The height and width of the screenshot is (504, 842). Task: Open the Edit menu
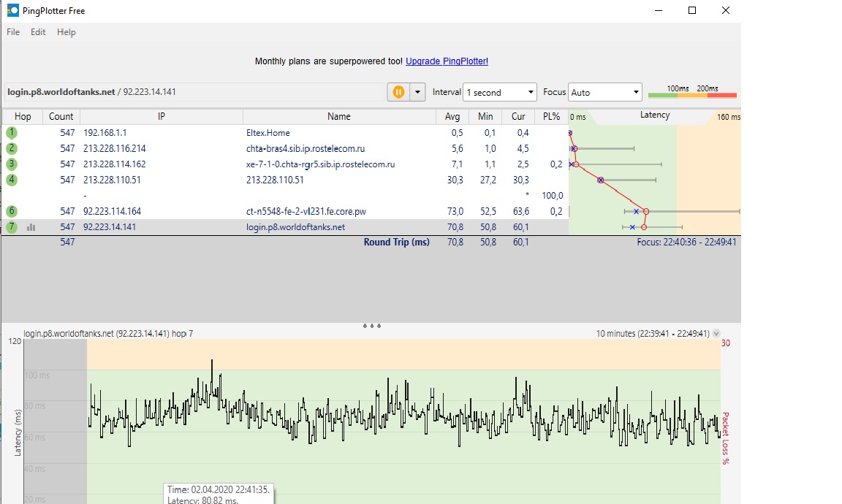[38, 32]
